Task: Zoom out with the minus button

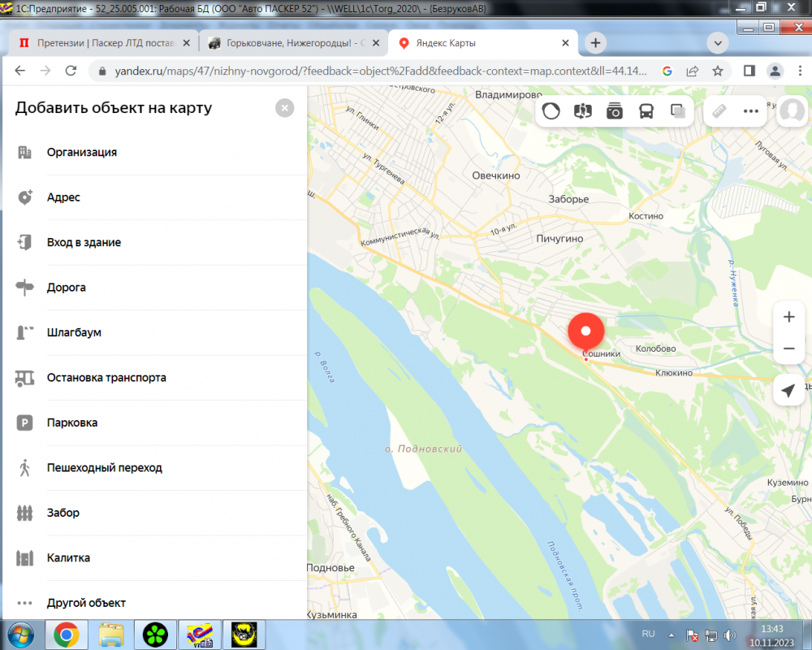Action: 788,349
